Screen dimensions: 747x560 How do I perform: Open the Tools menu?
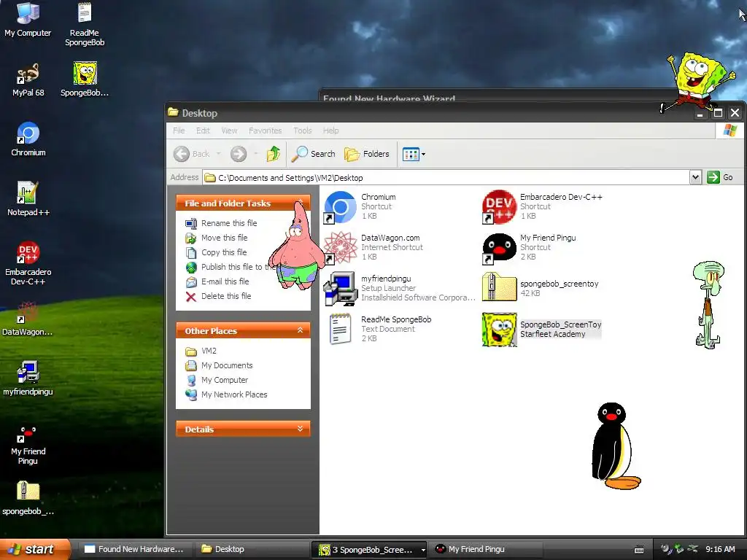tap(303, 131)
